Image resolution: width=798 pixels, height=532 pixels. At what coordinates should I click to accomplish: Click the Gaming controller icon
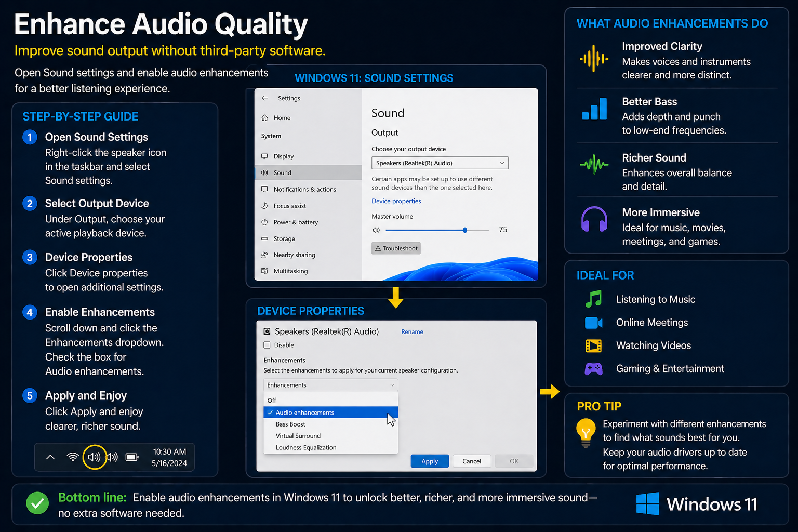tap(593, 369)
